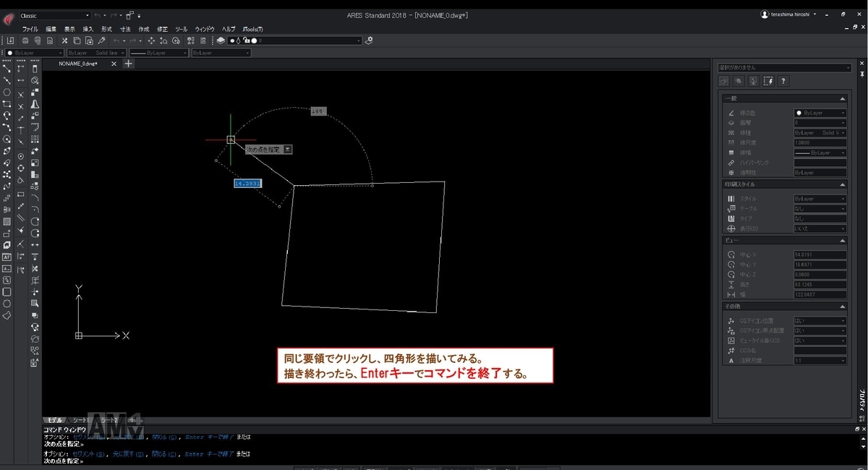Switch to the シート1 sheet tab
This screenshot has width=868, height=470.
tap(81, 419)
